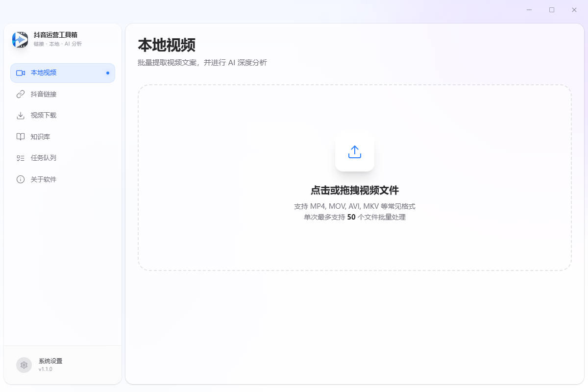Maximize the application window

coord(552,10)
